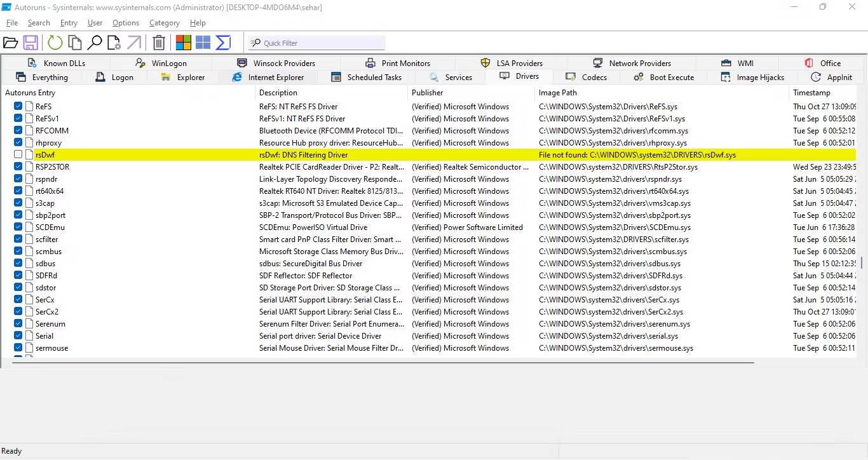Open the Category menu

click(x=164, y=22)
